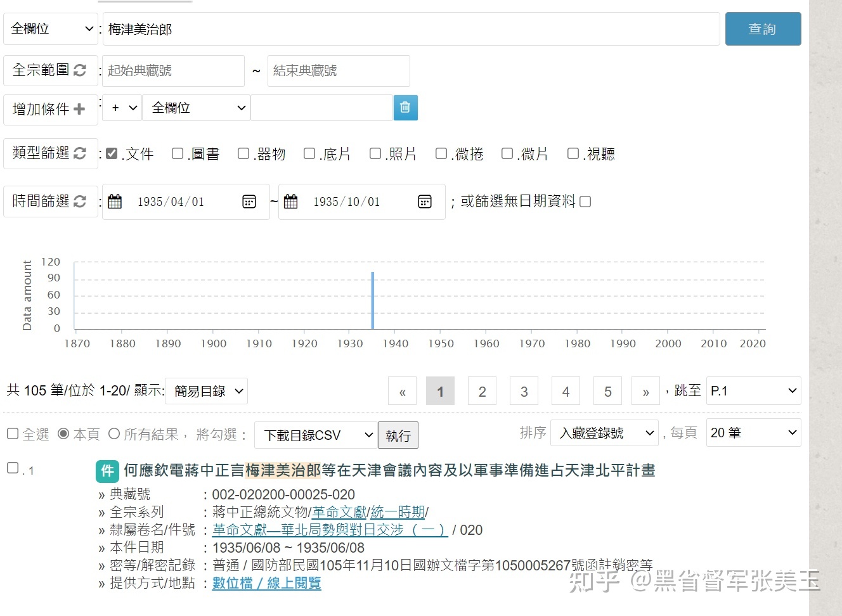Jump to next pages with » button
Screen dimensions: 842x616
[x=645, y=392]
